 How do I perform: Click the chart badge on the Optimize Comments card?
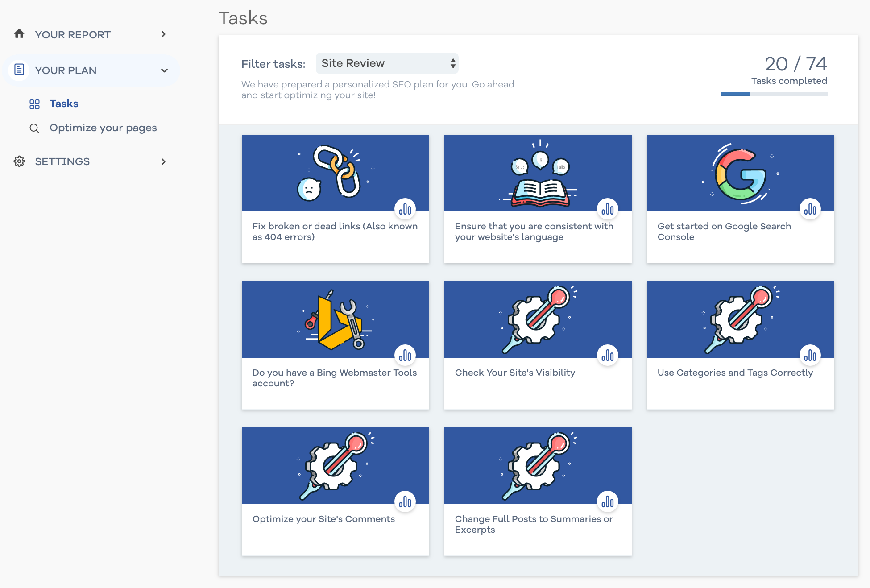405,501
